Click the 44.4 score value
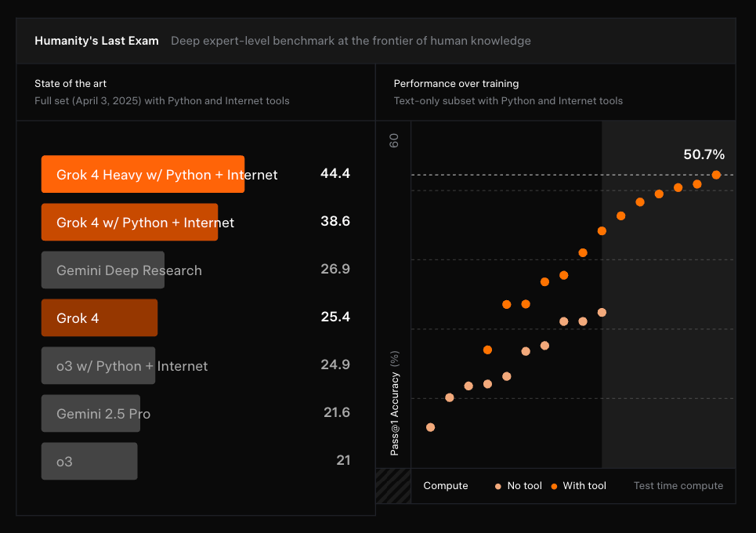The width and height of the screenshot is (756, 533). [x=335, y=173]
